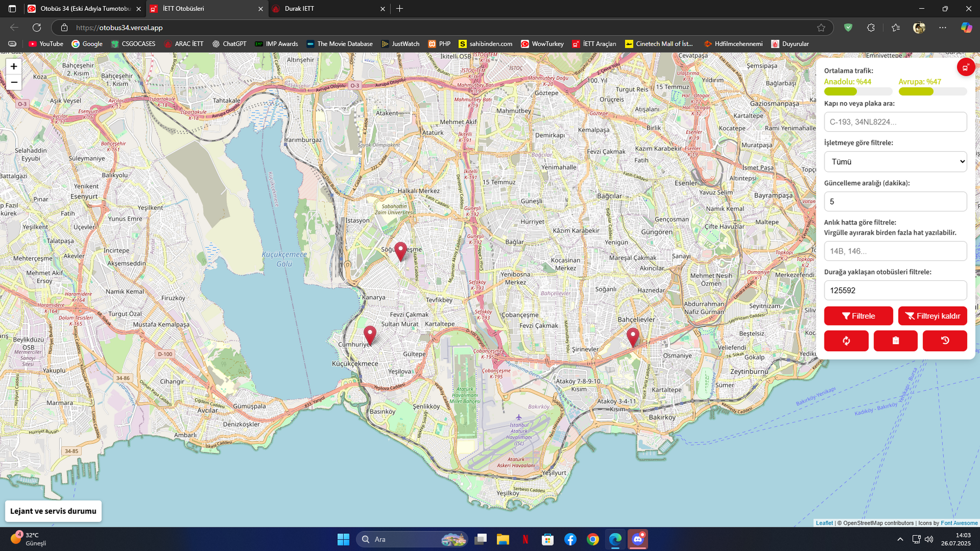This screenshot has height=551, width=980.
Task: Switch to the Otobüs 34 browser tab
Action: (x=85, y=9)
